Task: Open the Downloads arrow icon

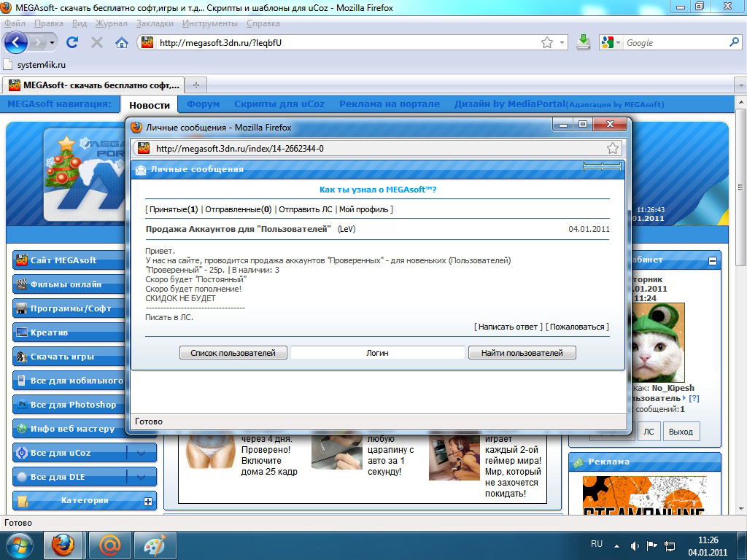Action: [583, 42]
